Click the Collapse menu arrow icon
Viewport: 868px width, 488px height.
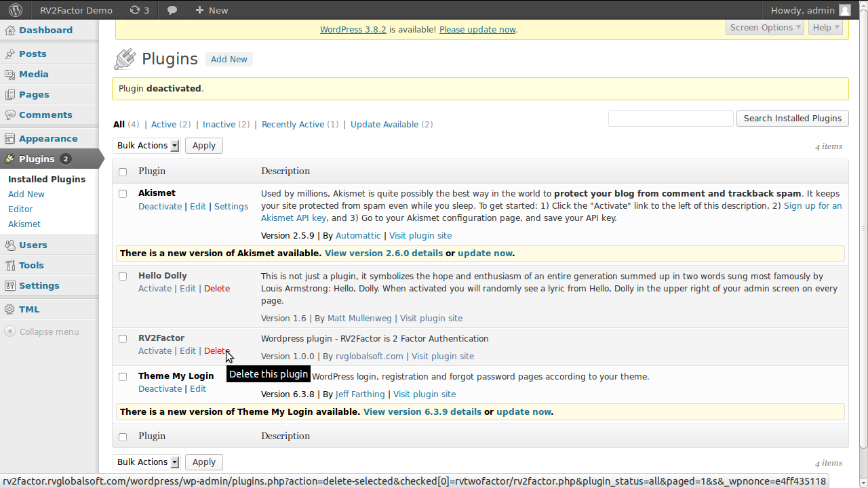click(x=9, y=331)
